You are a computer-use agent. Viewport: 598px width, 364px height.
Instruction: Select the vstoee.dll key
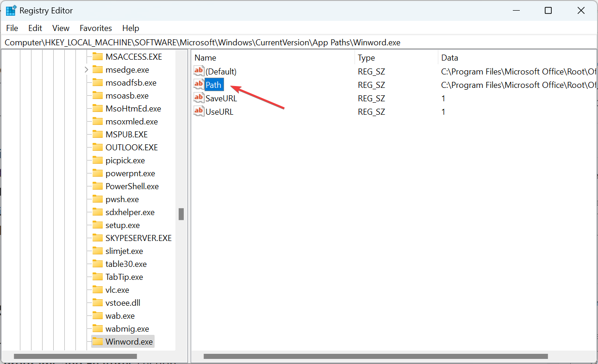(x=123, y=303)
